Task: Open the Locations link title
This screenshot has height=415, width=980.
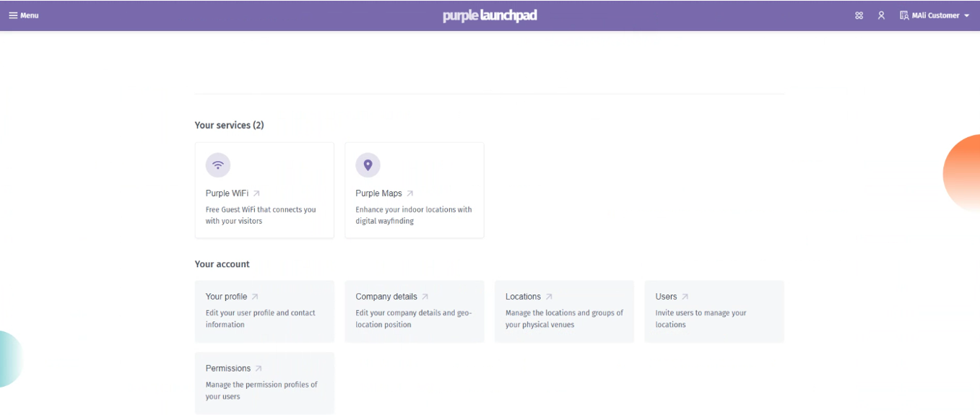Action: click(x=523, y=297)
